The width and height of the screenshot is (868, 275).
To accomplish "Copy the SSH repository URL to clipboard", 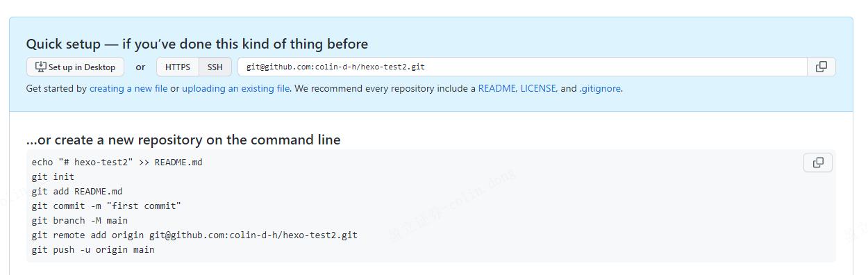I will [x=821, y=67].
